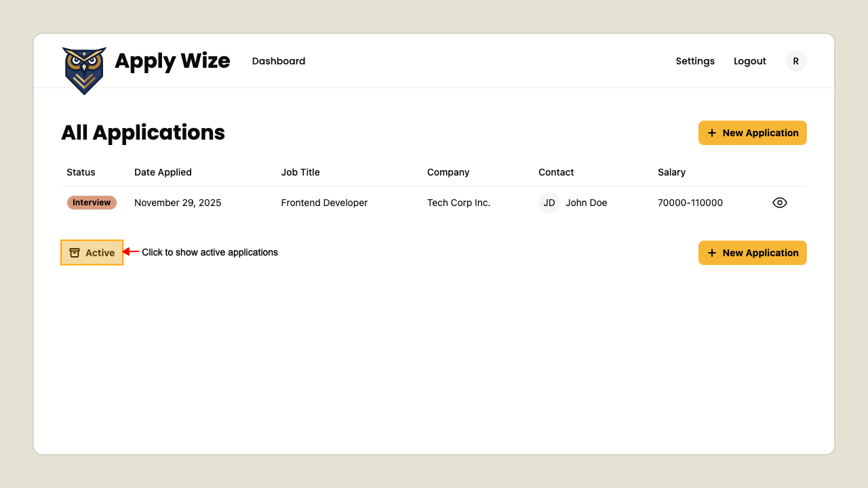The width and height of the screenshot is (868, 488).
Task: Toggle the Active applications filter
Action: 92,252
